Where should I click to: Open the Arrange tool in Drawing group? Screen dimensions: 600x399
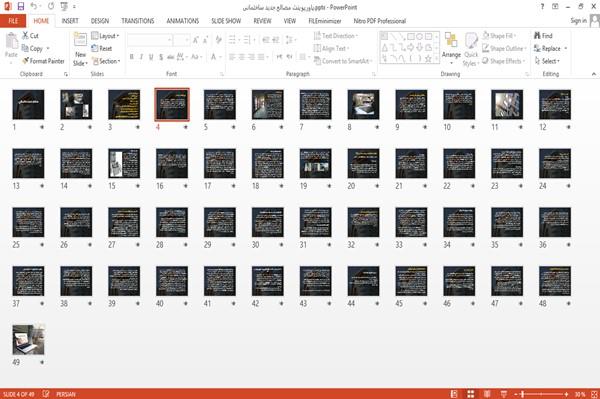(x=451, y=49)
